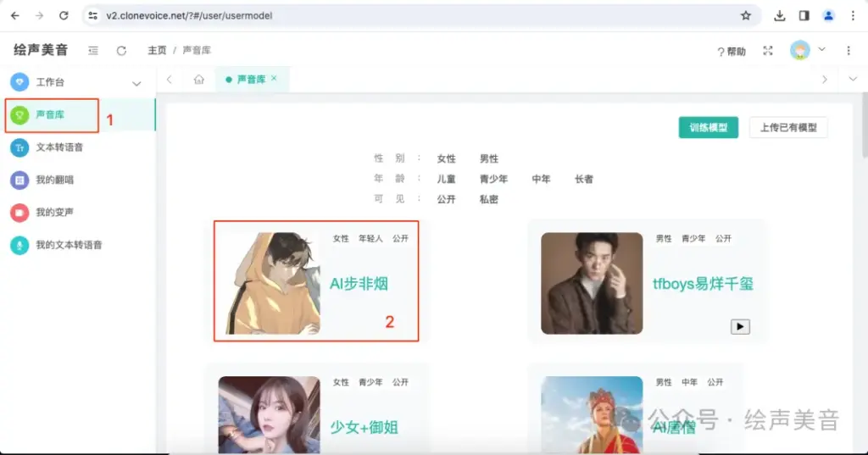Click the 上传已有模型 button

788,127
